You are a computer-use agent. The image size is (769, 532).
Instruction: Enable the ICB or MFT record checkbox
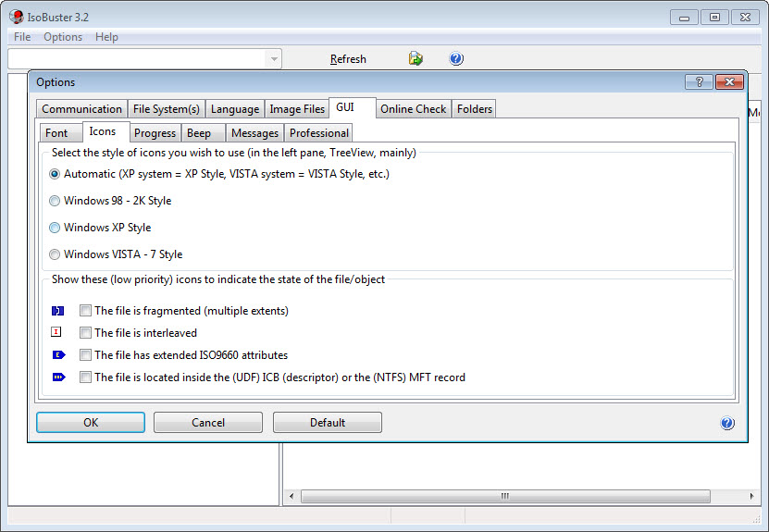[x=85, y=377]
